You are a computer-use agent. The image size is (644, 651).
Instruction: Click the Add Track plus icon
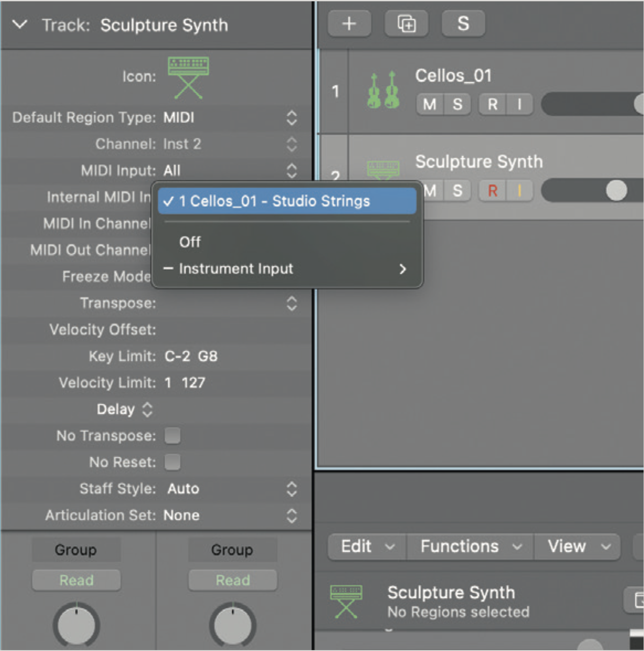(349, 23)
